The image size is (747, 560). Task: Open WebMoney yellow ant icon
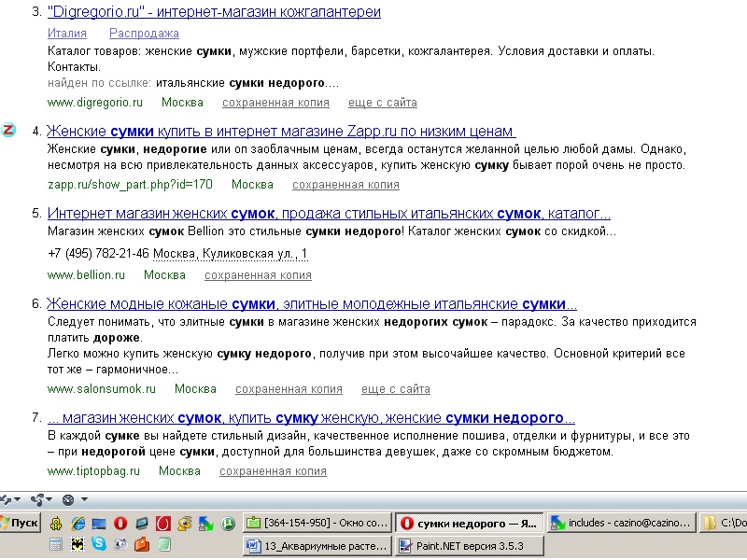pos(184,524)
